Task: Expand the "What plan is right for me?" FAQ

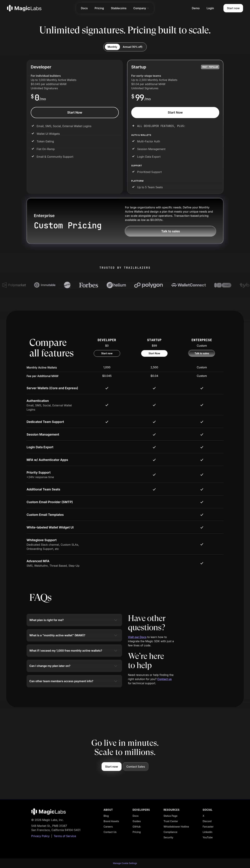Action: click(74, 620)
